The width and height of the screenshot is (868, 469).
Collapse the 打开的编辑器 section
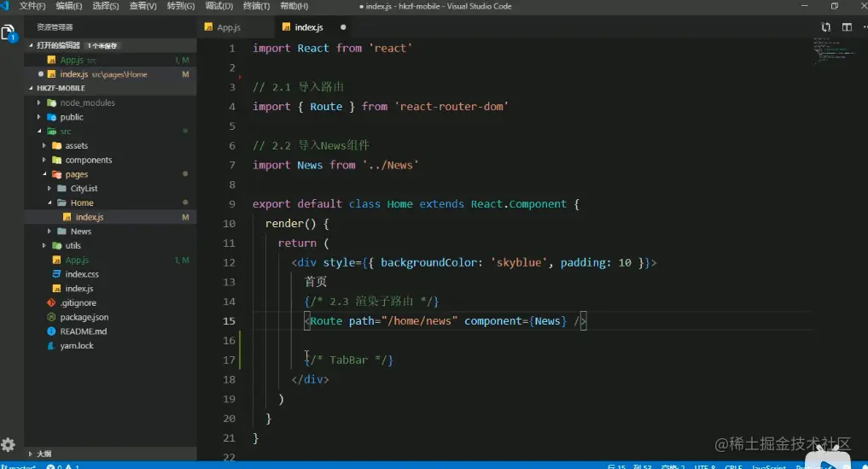click(x=31, y=45)
